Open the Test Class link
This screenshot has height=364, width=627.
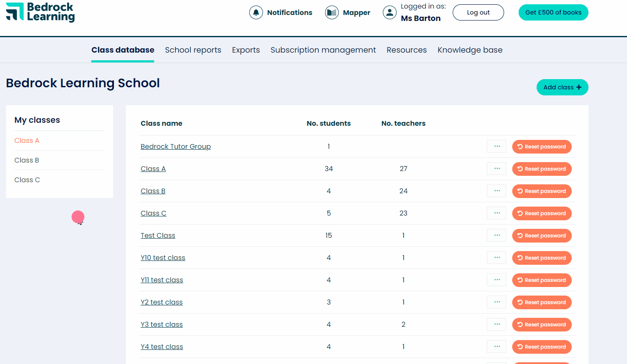(158, 236)
